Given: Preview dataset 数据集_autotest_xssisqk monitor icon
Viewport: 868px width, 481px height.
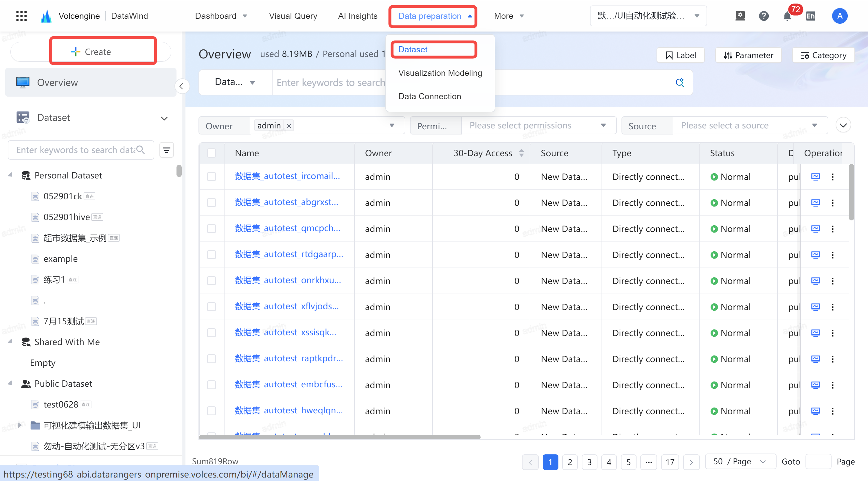Looking at the screenshot, I should pos(815,333).
